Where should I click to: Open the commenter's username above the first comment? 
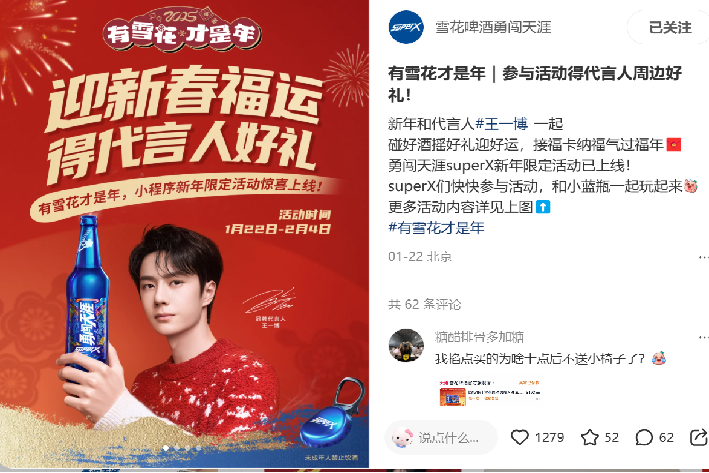[479, 337]
